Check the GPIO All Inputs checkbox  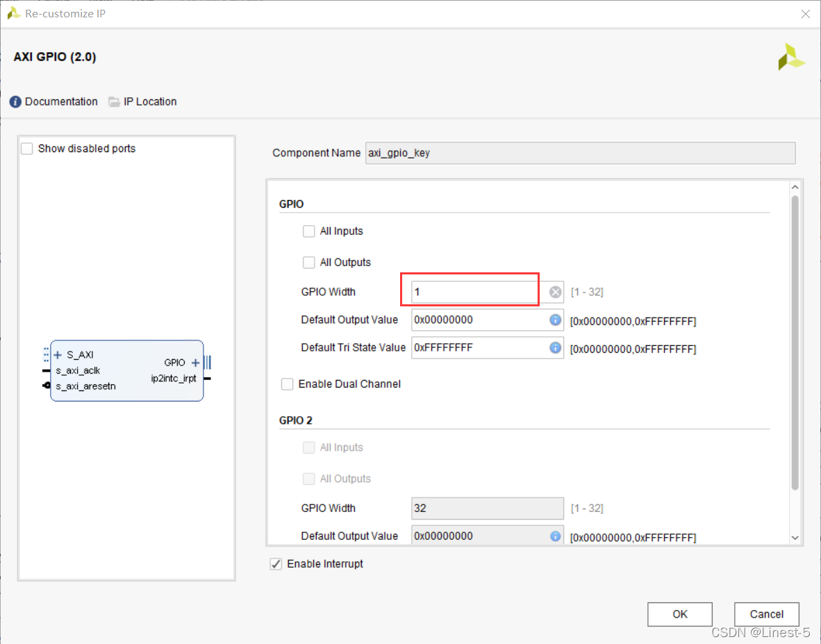pos(309,231)
